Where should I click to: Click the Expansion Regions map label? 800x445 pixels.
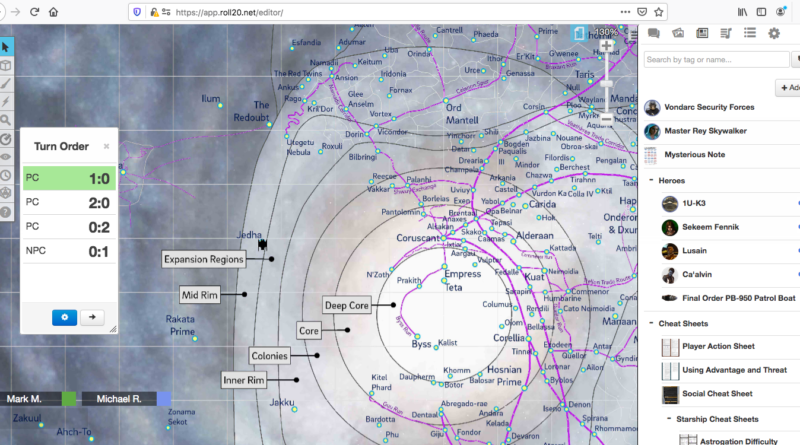[x=204, y=259]
